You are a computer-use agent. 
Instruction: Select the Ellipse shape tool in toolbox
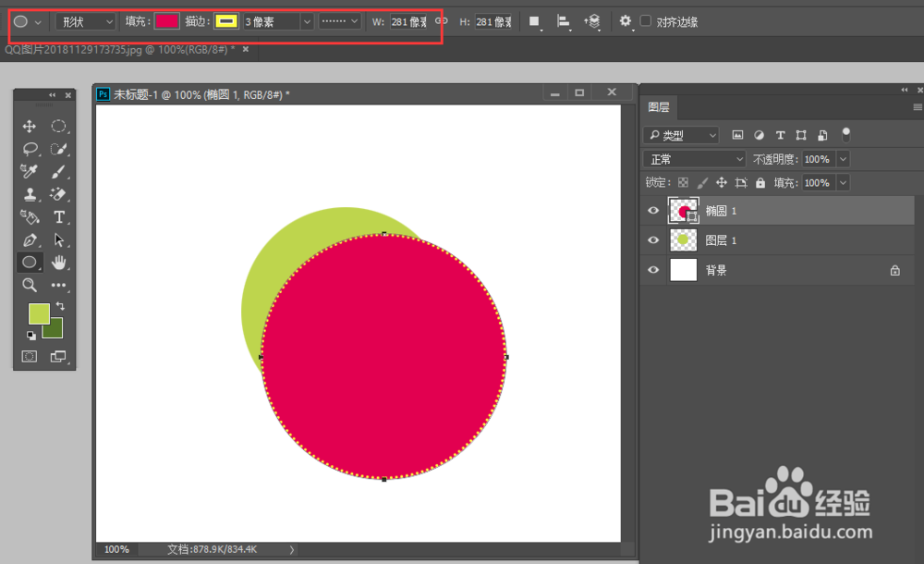point(30,263)
